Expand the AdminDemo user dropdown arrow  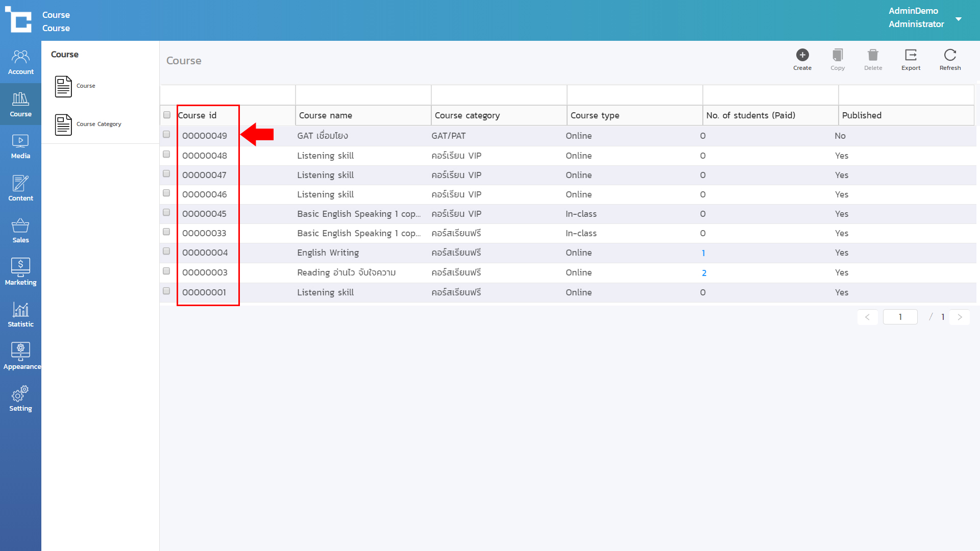pyautogui.click(x=958, y=19)
